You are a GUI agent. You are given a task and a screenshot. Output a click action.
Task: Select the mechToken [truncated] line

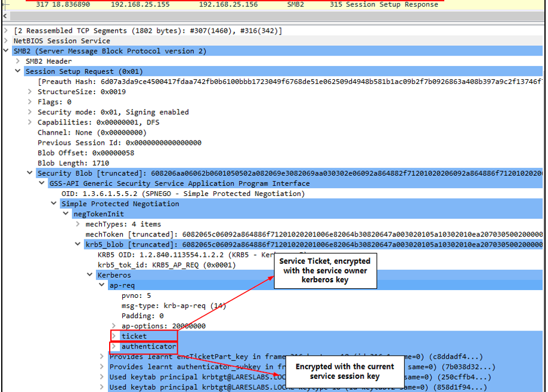314,234
